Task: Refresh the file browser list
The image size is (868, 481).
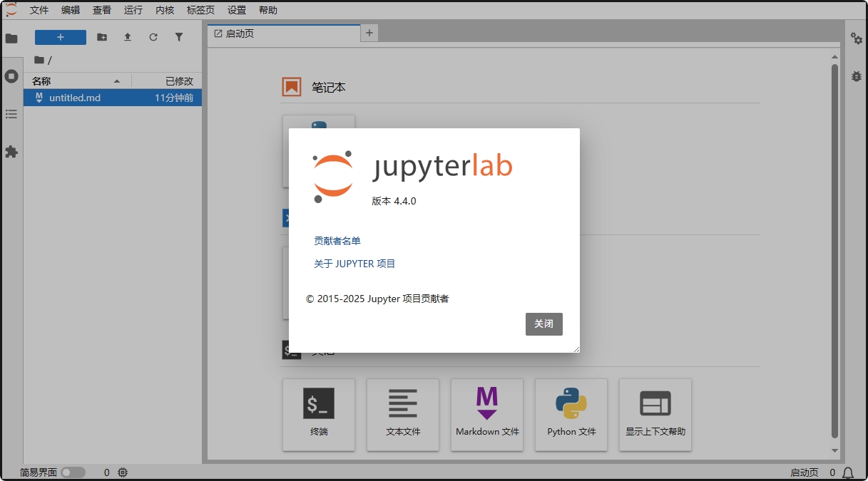Action: 153,37
